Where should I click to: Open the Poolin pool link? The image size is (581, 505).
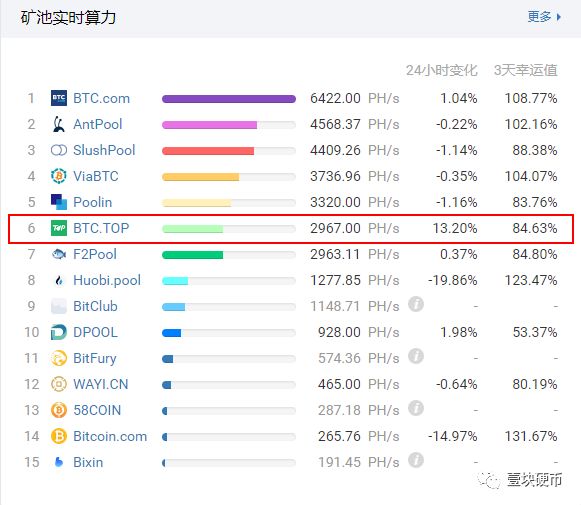(x=93, y=202)
